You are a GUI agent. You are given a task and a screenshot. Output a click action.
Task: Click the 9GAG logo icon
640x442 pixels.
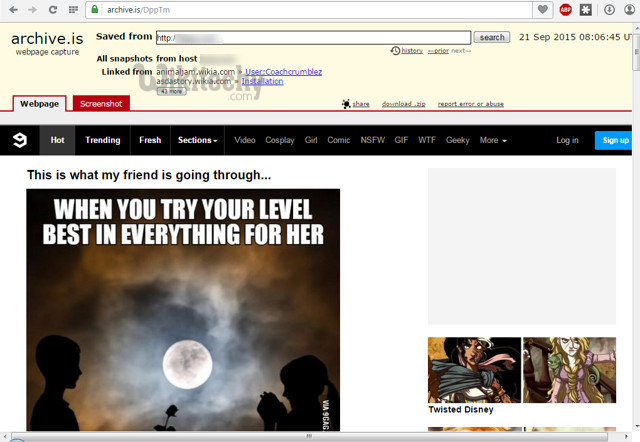coord(20,140)
